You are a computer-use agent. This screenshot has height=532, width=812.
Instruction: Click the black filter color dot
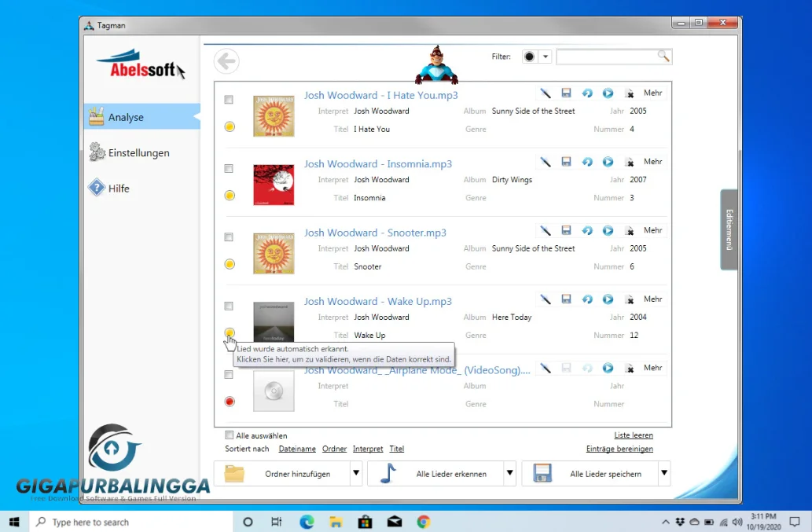point(529,57)
